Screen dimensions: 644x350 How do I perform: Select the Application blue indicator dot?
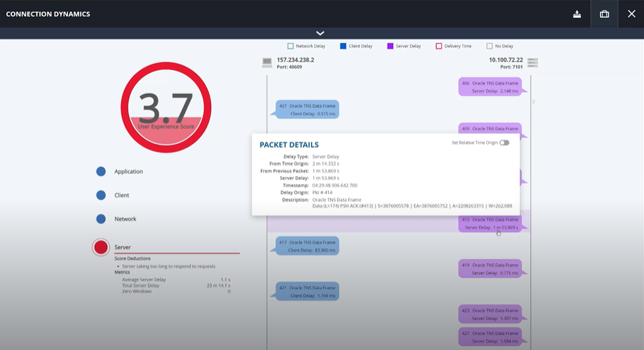(101, 171)
